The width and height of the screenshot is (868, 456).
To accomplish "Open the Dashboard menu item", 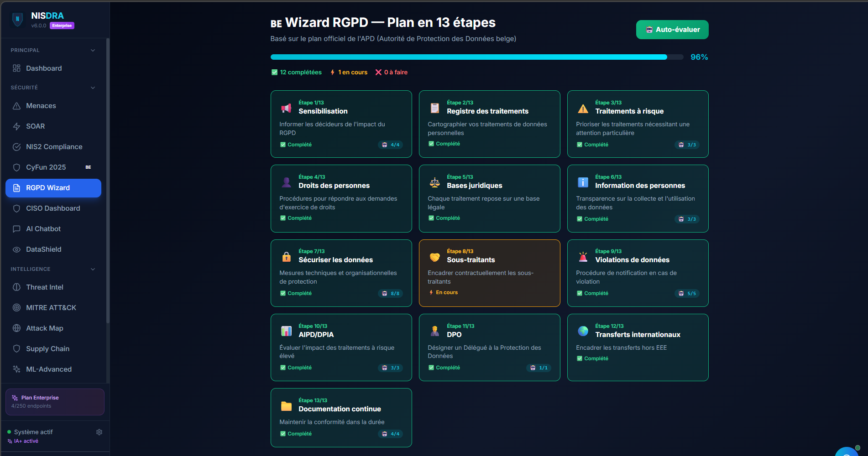I will click(53, 68).
